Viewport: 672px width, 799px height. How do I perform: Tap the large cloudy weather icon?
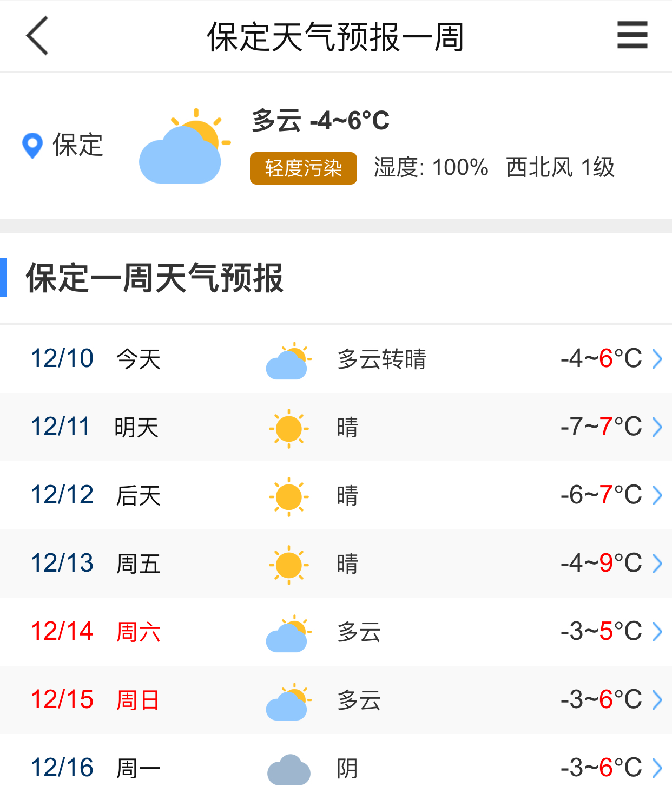[185, 146]
